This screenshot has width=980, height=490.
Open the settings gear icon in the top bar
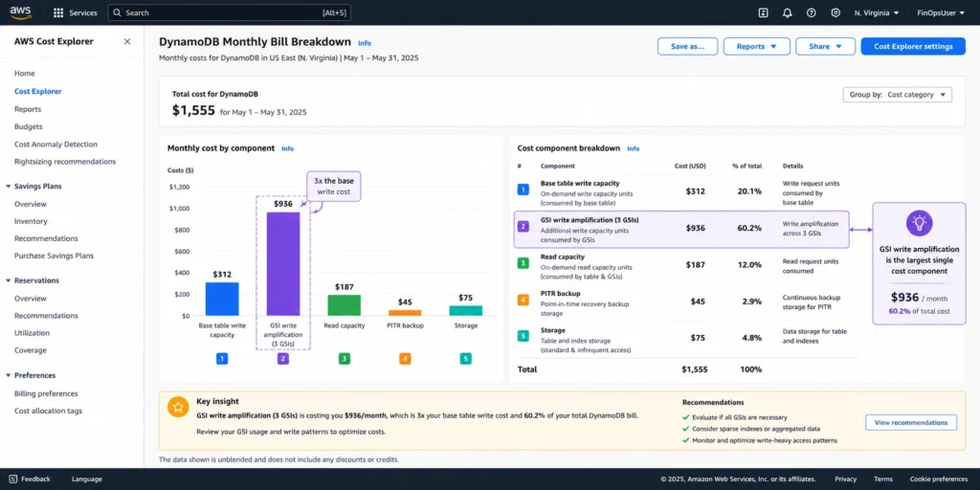(x=835, y=12)
